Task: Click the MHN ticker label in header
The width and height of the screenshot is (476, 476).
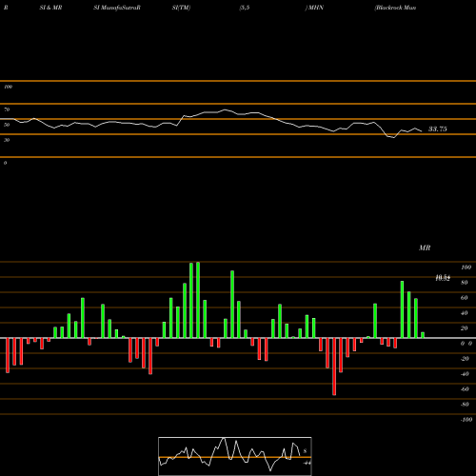Action: coord(315,8)
